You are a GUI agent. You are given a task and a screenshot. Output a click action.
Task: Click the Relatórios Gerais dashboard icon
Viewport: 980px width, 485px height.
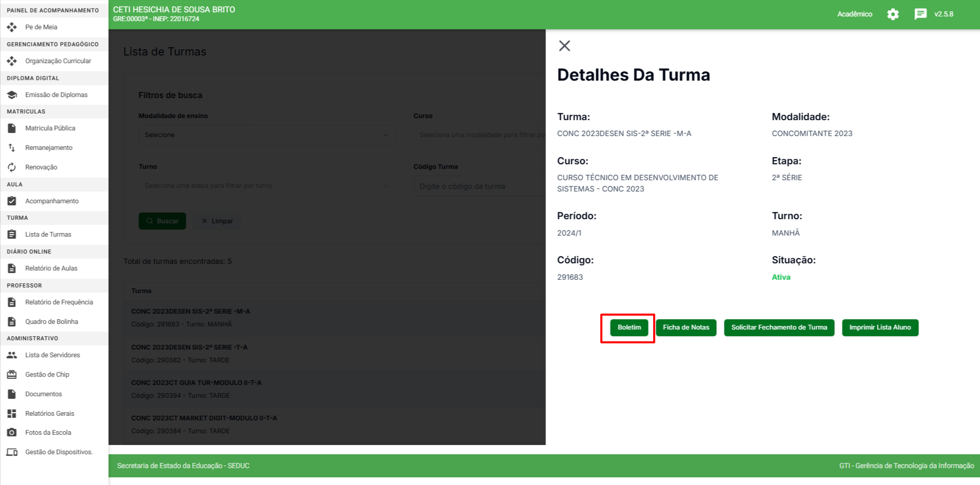pyautogui.click(x=12, y=414)
